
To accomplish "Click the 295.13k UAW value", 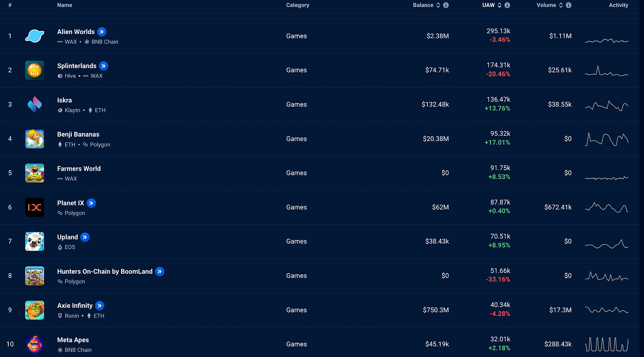I will click(498, 31).
